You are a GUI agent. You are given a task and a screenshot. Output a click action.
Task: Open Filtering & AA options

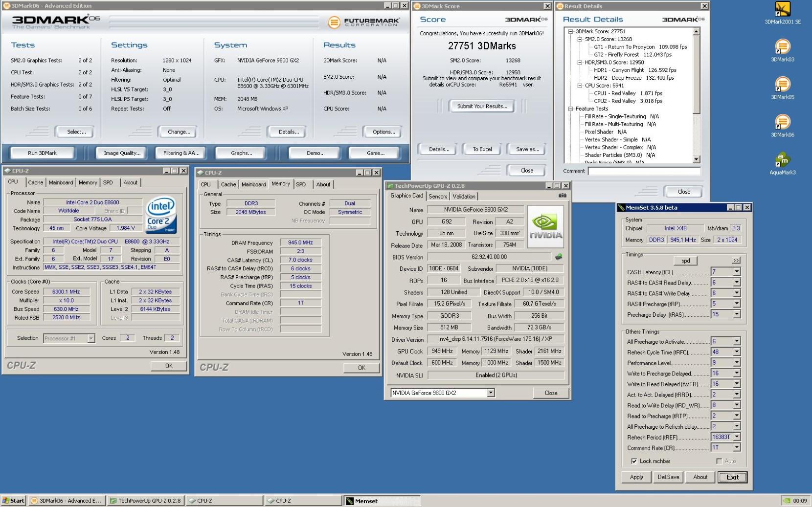pos(181,153)
